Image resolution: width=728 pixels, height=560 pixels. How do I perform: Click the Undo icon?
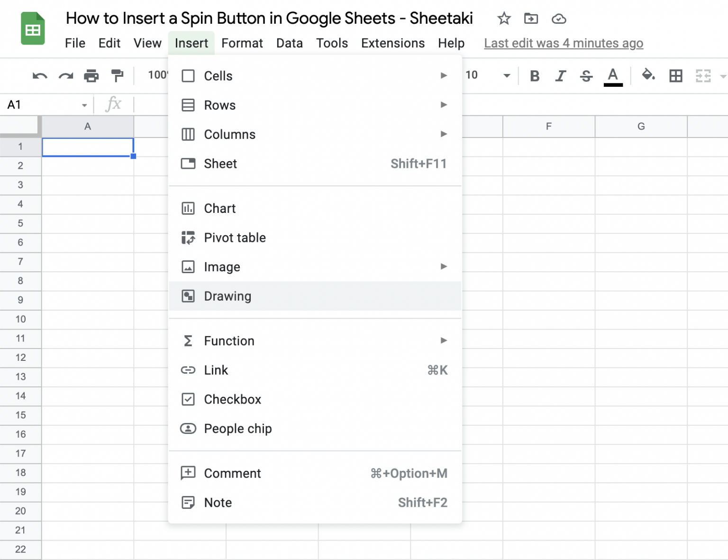[40, 75]
